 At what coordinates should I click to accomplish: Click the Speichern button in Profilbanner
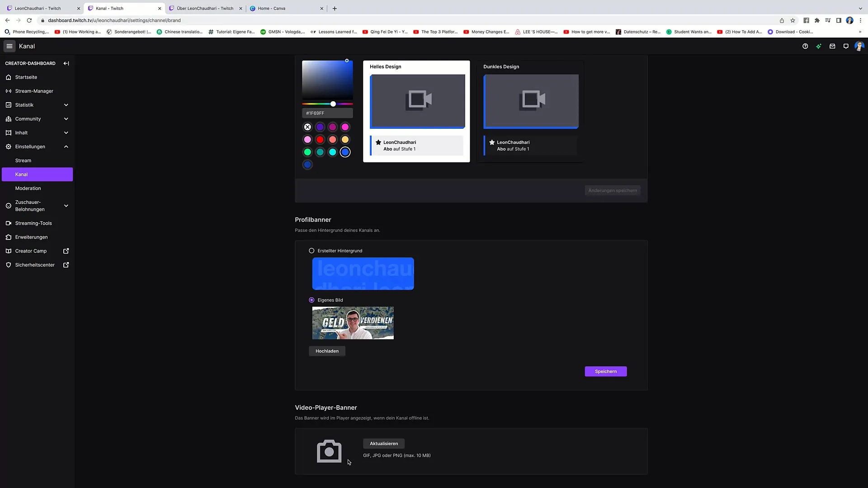606,371
